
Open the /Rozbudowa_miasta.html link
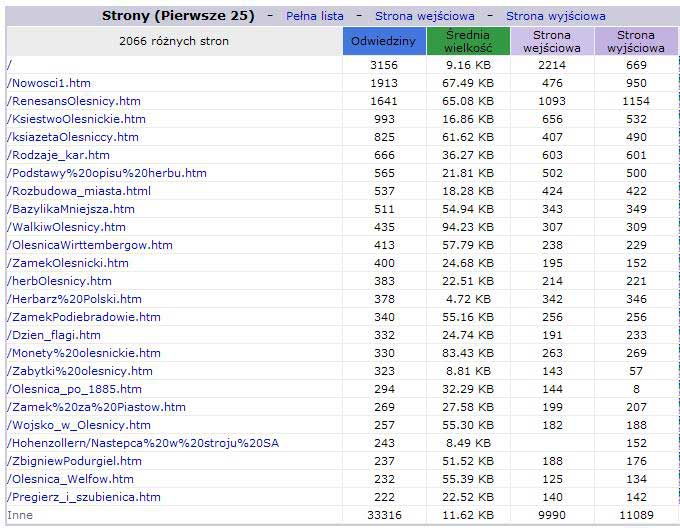coord(78,191)
